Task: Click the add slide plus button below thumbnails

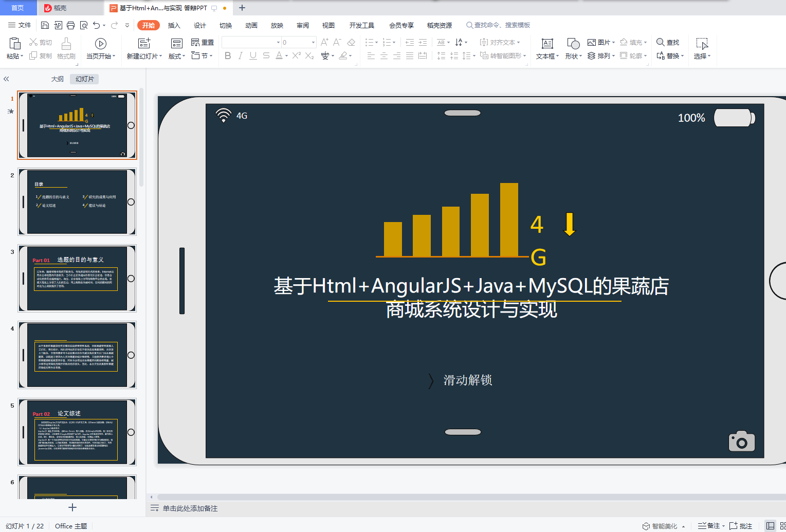Action: pos(72,507)
